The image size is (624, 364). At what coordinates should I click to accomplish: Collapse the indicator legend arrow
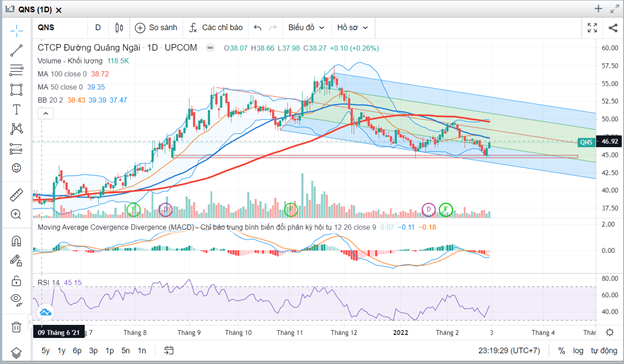tap(45, 114)
